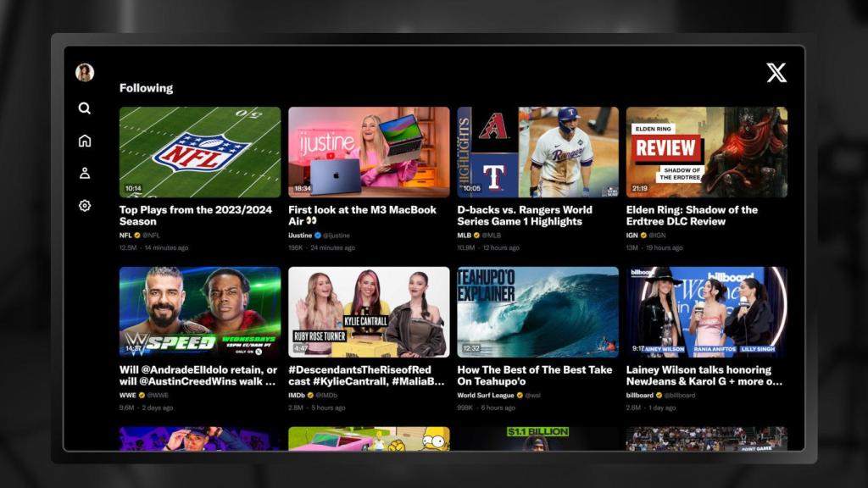This screenshot has width=868, height=488.
Task: Play the Lainey Wilson Billboard interview thumbnail
Action: pos(707,312)
